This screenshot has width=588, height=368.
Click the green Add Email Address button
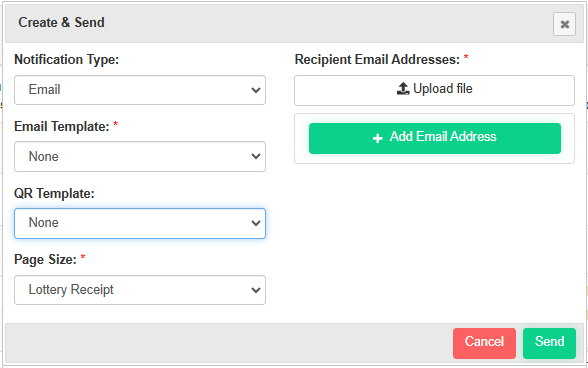point(435,138)
